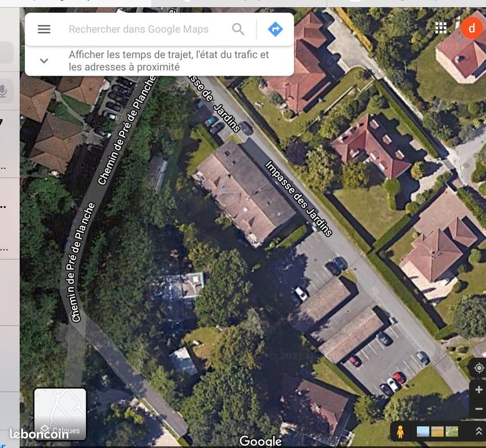The image size is (486, 448).
Task: Click the Afficher les temps de trajet text
Action: tap(169, 61)
